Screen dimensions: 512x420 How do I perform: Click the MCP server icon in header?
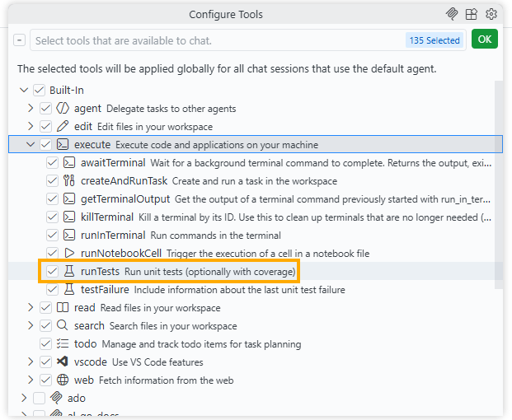[452, 14]
